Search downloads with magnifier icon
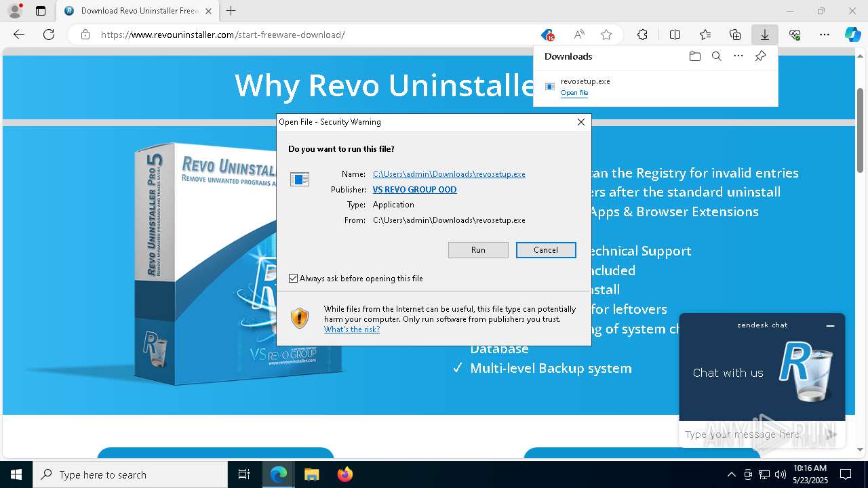 716,56
